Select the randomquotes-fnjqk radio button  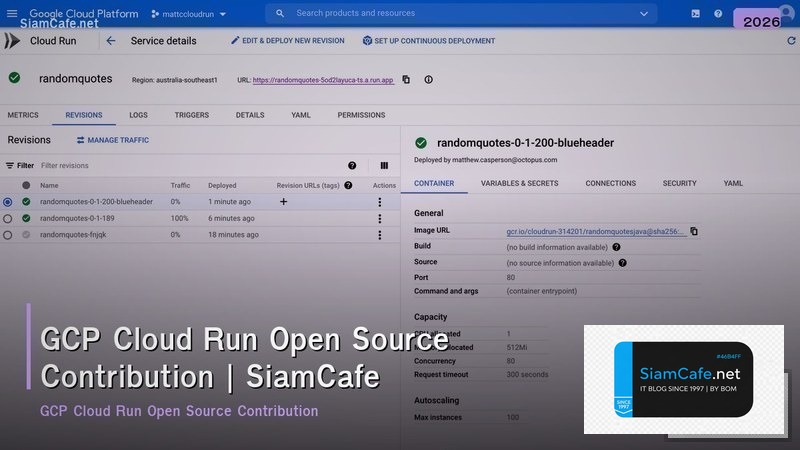coord(8,235)
